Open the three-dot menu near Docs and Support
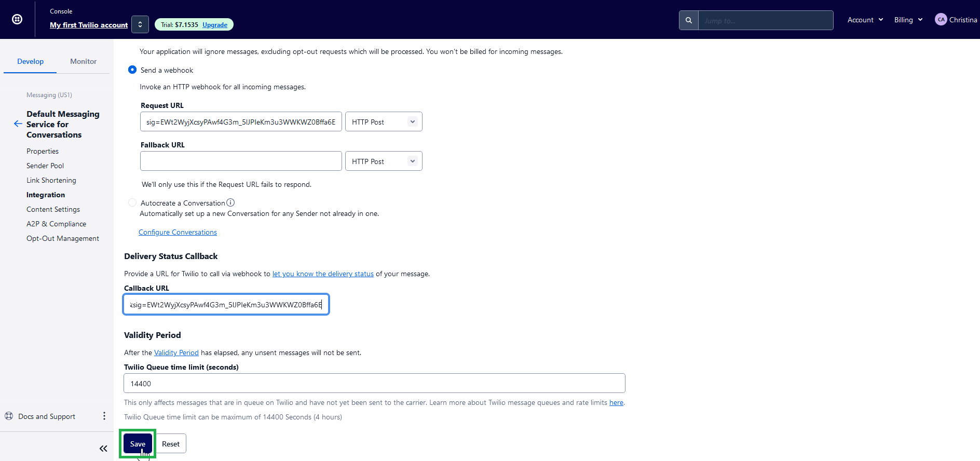This screenshot has height=461, width=980. pyautogui.click(x=104, y=416)
